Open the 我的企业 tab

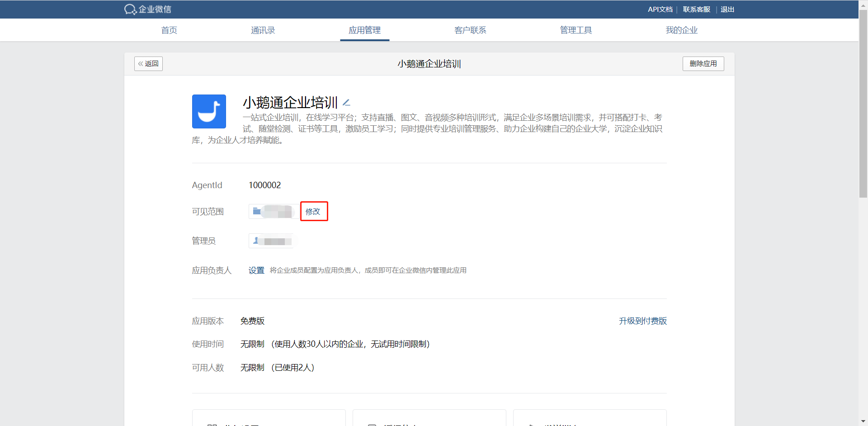click(x=682, y=30)
